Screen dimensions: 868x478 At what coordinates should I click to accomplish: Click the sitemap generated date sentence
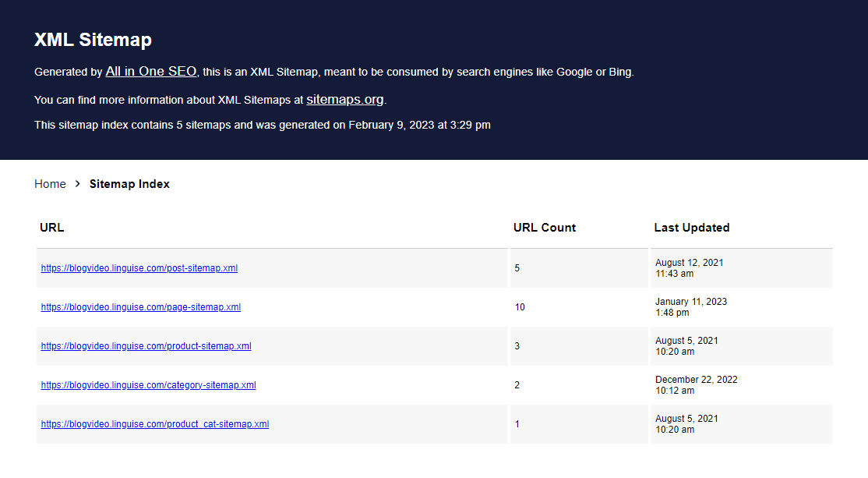[263, 126]
